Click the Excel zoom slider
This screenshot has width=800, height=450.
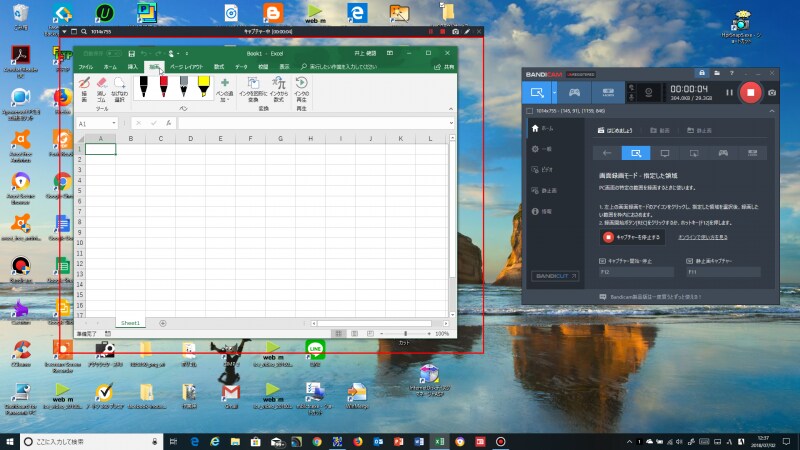point(404,334)
